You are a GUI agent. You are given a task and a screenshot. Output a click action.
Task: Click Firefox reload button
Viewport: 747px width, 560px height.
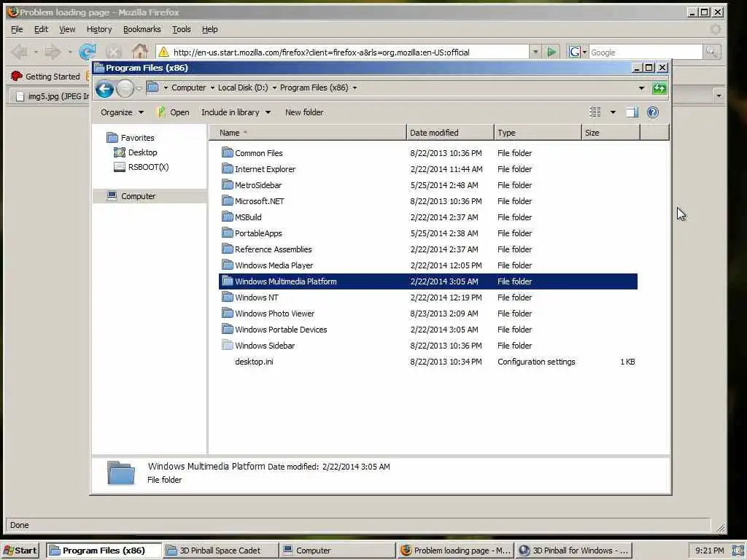point(88,52)
